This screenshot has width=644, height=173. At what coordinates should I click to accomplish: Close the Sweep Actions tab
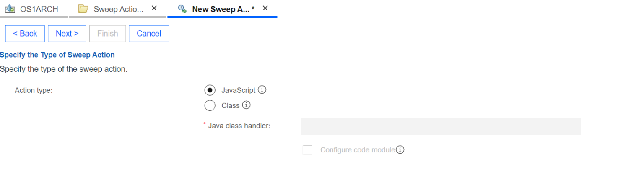(154, 8)
